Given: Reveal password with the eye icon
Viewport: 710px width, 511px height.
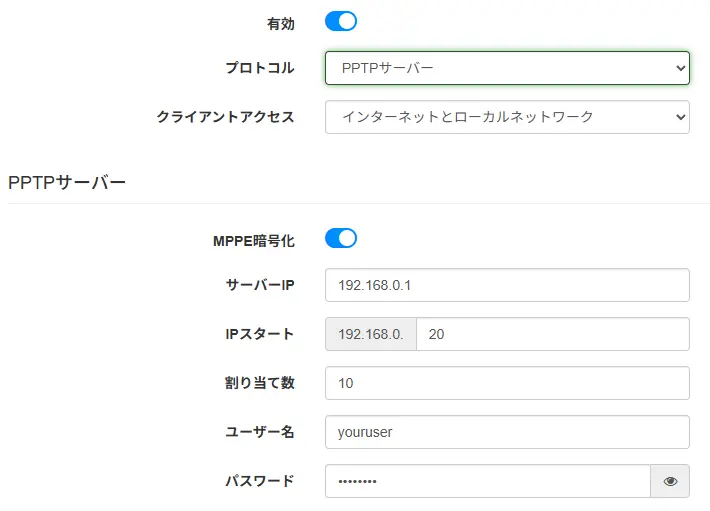Looking at the screenshot, I should [x=670, y=481].
